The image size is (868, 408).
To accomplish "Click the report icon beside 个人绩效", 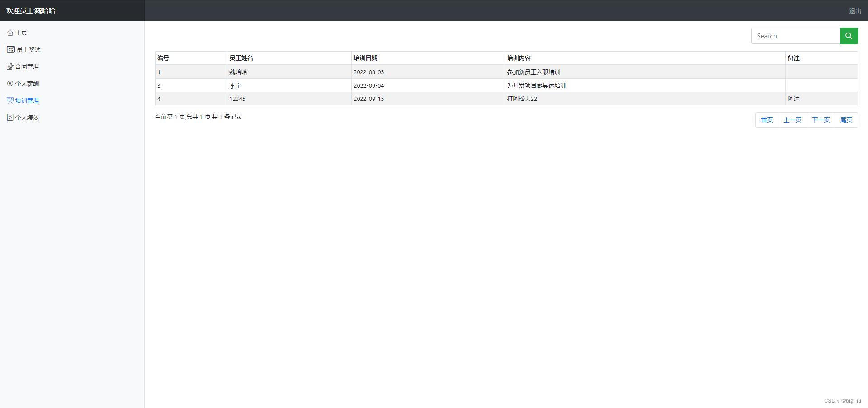I will click(x=10, y=117).
